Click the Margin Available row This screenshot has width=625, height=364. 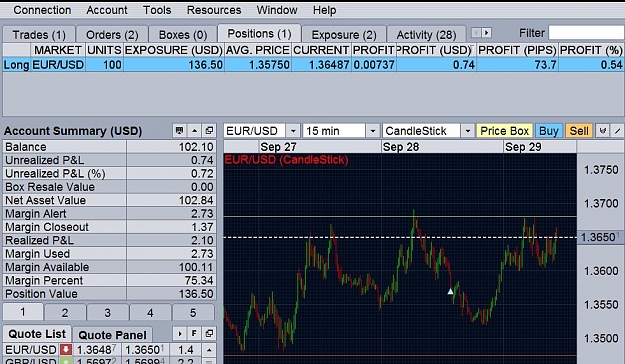tap(110, 267)
